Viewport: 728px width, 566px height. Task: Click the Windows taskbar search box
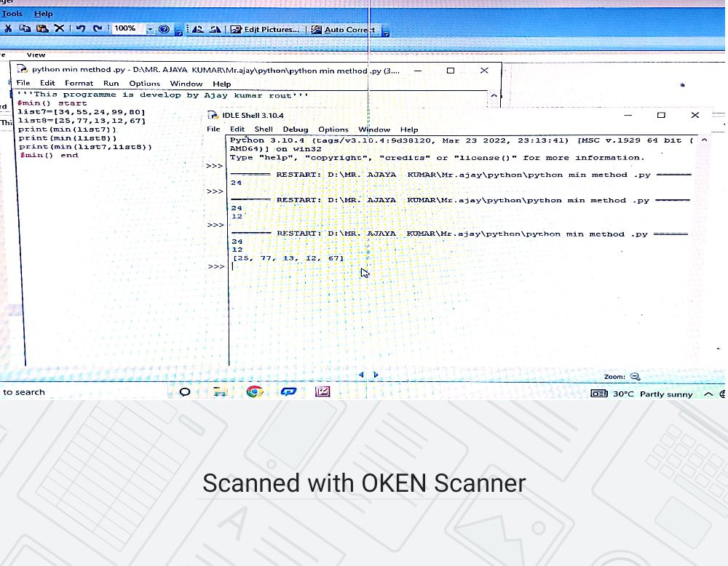point(24,392)
